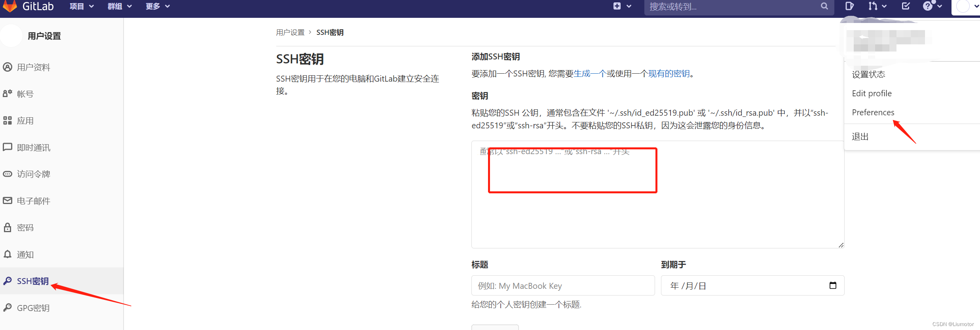Open the help question mark menu
Screen dimensions: 980x330
click(932, 6)
